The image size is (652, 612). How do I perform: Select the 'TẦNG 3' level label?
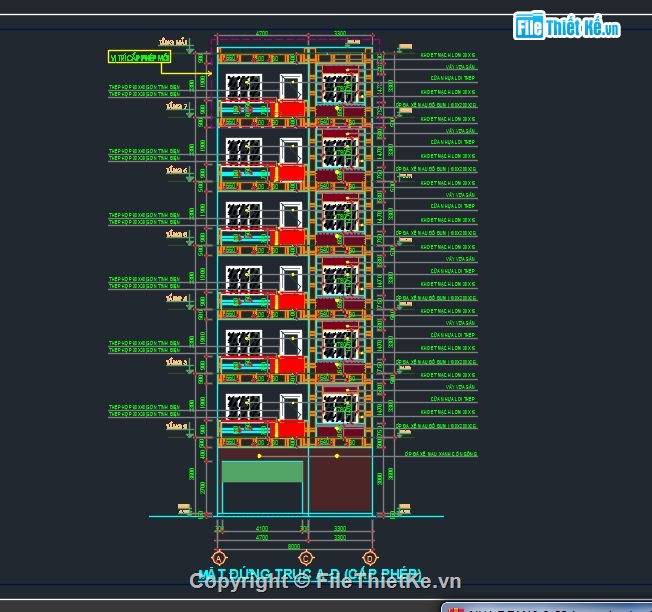(177, 363)
